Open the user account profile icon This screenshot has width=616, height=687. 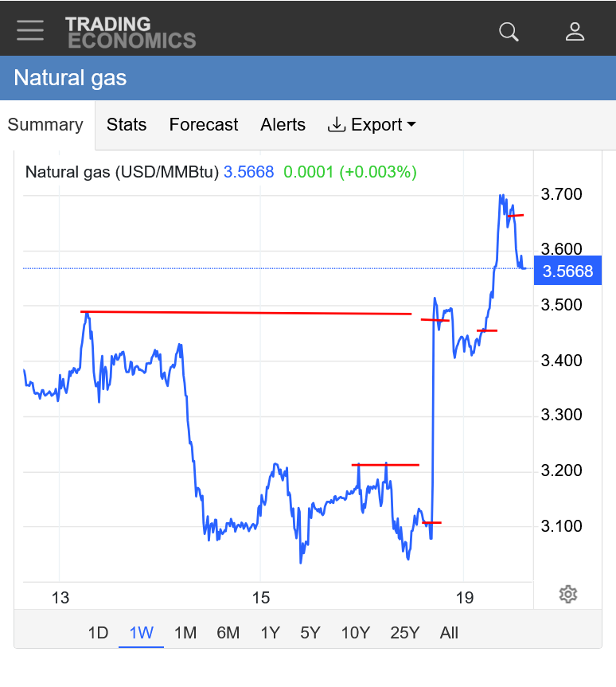(575, 32)
